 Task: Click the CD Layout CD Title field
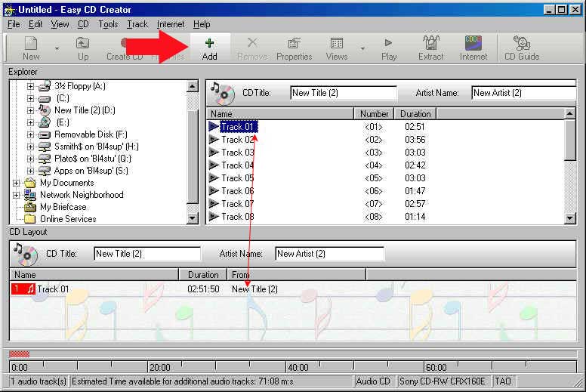[146, 254]
